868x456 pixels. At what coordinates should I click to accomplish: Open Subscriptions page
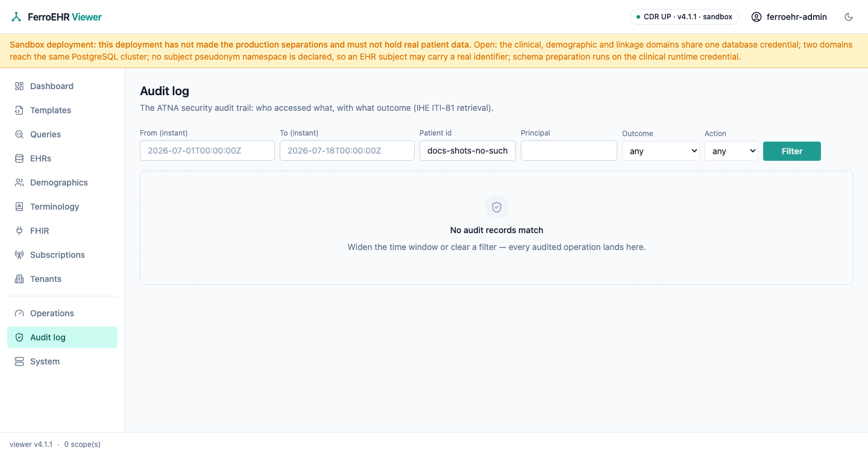click(x=62, y=255)
